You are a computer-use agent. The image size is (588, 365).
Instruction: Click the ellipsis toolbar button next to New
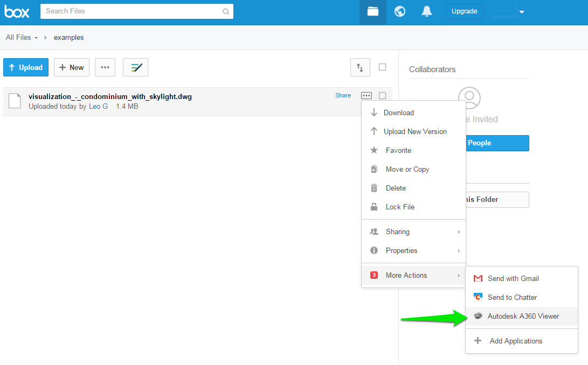click(x=105, y=67)
